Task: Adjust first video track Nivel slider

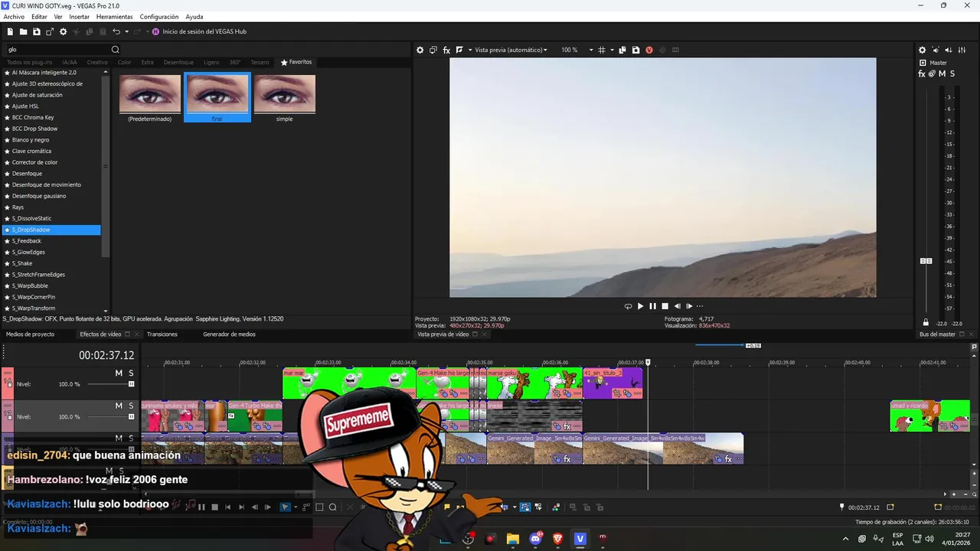Action: (131, 383)
